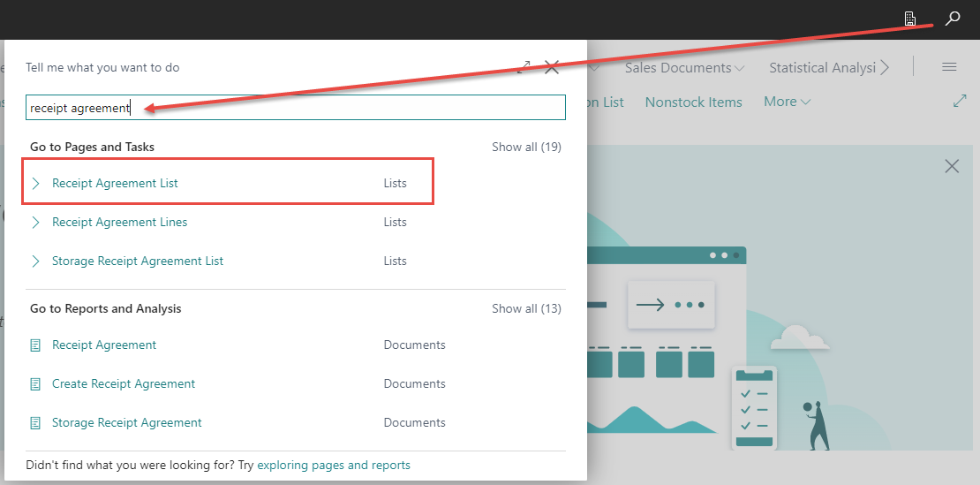
Task: Expand the Storage Receipt Agreement List chevron
Action: pos(36,261)
